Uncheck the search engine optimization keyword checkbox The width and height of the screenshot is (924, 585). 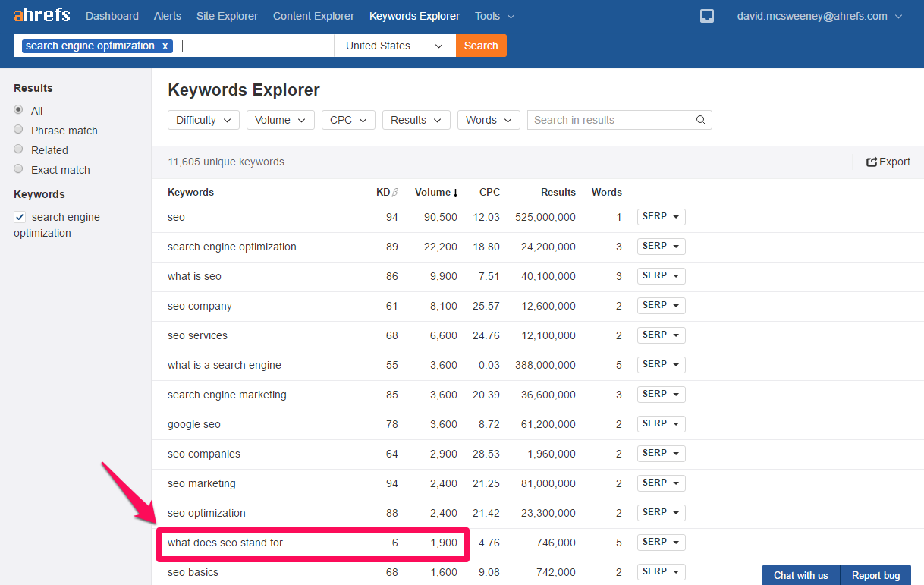(x=20, y=217)
